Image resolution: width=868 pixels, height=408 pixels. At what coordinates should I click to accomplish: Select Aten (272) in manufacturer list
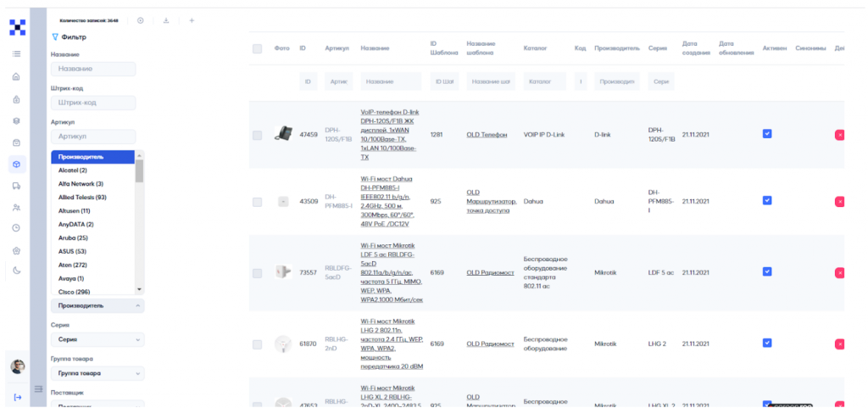pyautogui.click(x=93, y=265)
